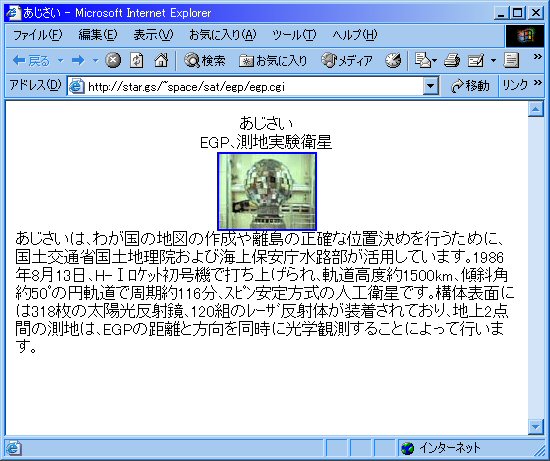Viewport: 550px width, 461px height.
Task: Open the History toolbar icon
Action: click(x=393, y=61)
